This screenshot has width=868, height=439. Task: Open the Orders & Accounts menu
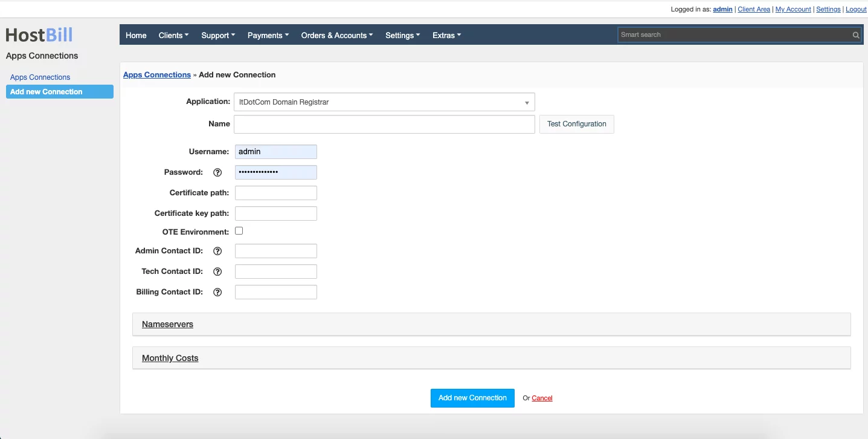[336, 35]
